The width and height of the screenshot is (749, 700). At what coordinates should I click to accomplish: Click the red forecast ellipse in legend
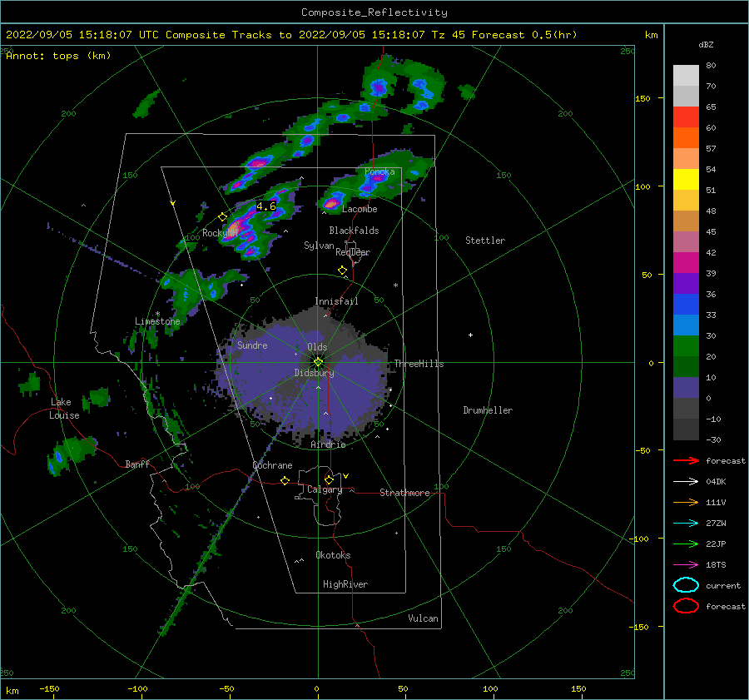click(x=686, y=606)
